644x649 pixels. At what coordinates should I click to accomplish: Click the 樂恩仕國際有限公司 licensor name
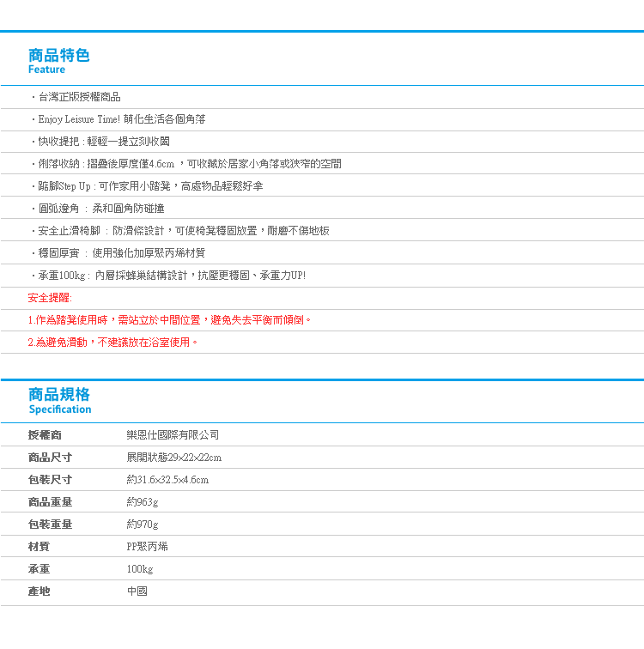[x=173, y=435]
